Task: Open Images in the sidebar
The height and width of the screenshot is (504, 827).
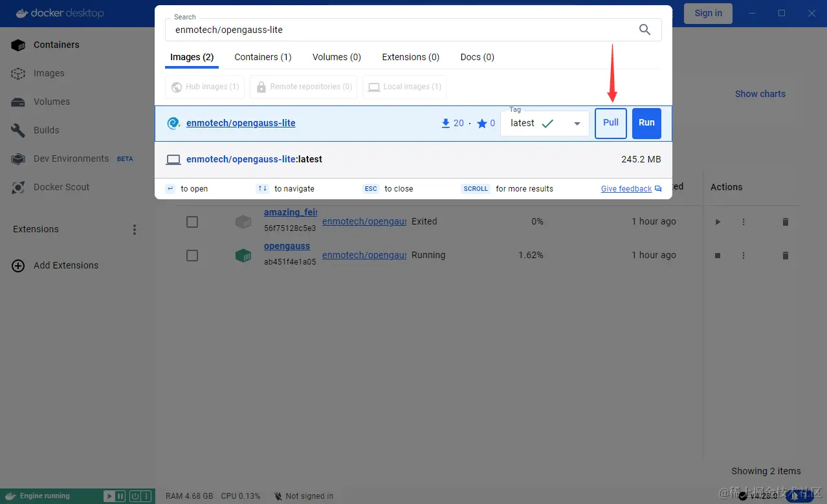Action: 78,73
